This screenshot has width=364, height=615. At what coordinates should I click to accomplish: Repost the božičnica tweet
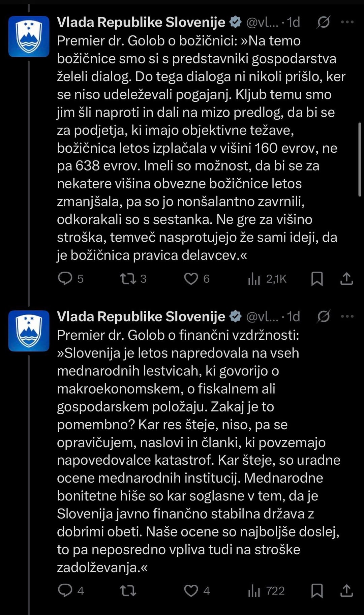128,279
